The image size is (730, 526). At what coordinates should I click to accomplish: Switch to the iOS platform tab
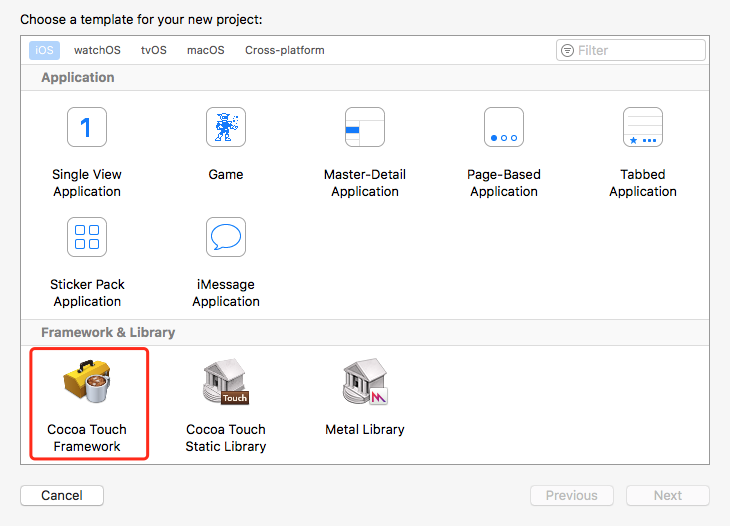[x=44, y=50]
